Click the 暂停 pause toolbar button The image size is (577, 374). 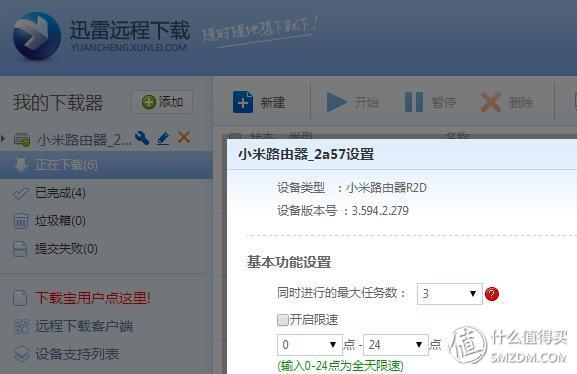pyautogui.click(x=430, y=102)
